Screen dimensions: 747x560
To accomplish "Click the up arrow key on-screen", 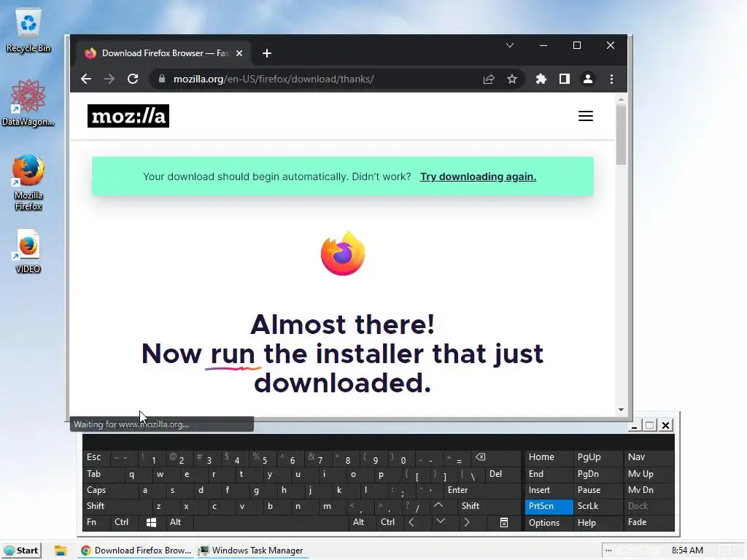I will coord(438,506).
